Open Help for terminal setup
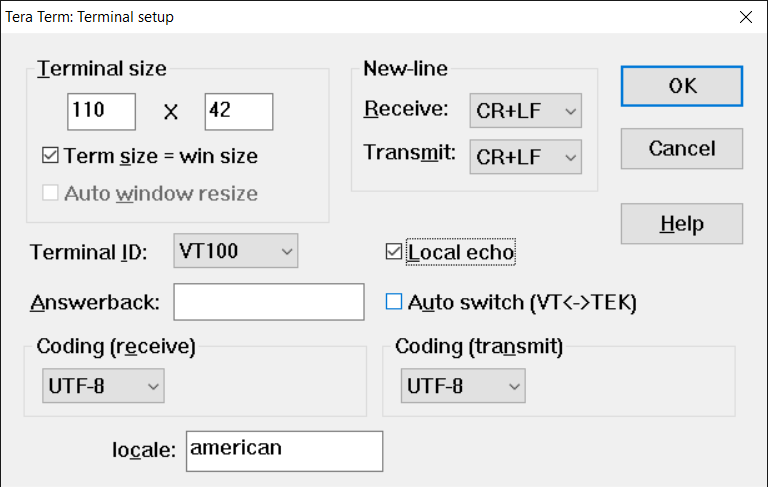The width and height of the screenshot is (768, 487). coord(681,224)
